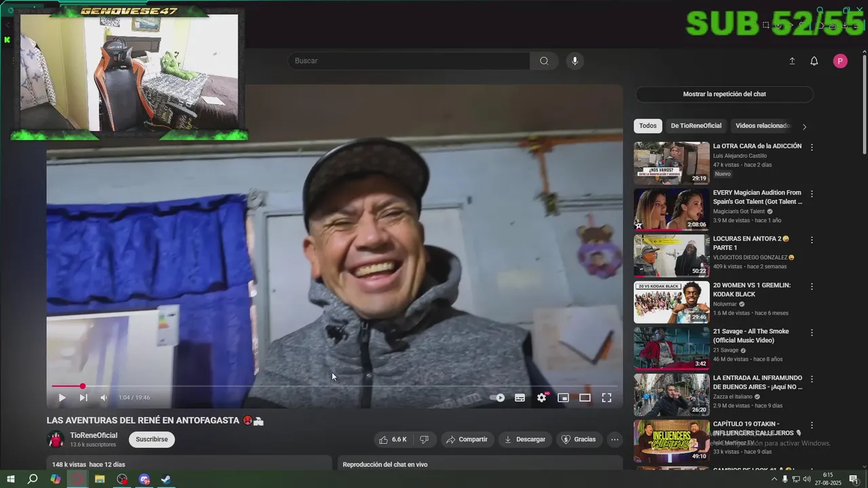Subscribe with the Suscribirse button
The width and height of the screenshot is (868, 488).
pyautogui.click(x=152, y=439)
